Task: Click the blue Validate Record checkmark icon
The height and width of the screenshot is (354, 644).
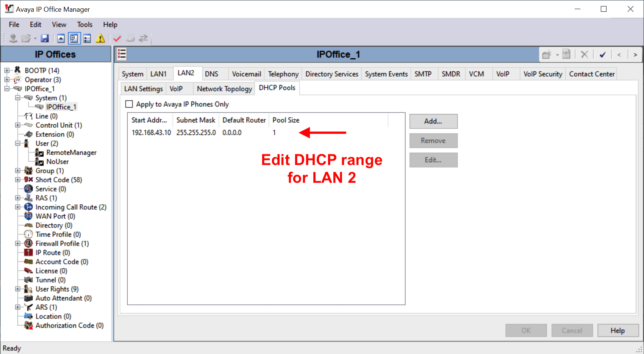Action: [603, 55]
